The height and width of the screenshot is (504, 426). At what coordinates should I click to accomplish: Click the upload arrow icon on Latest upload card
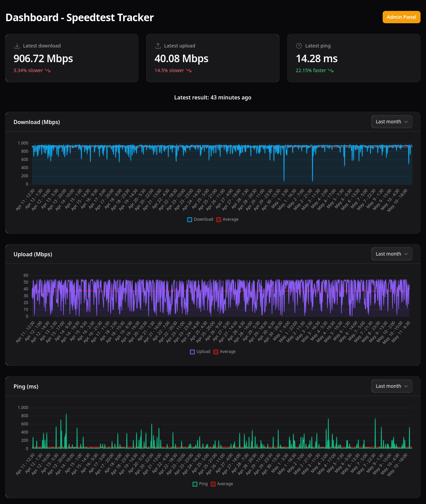[158, 45]
